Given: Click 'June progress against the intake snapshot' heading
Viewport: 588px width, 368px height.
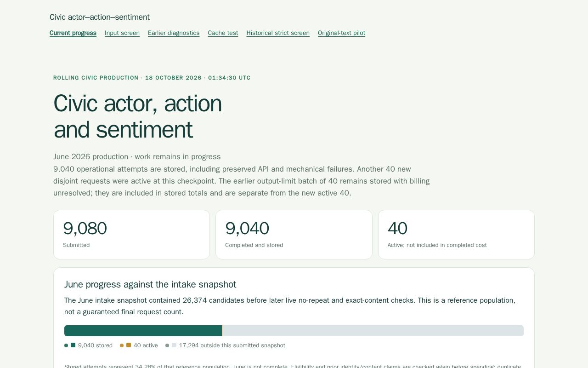Looking at the screenshot, I should [150, 284].
